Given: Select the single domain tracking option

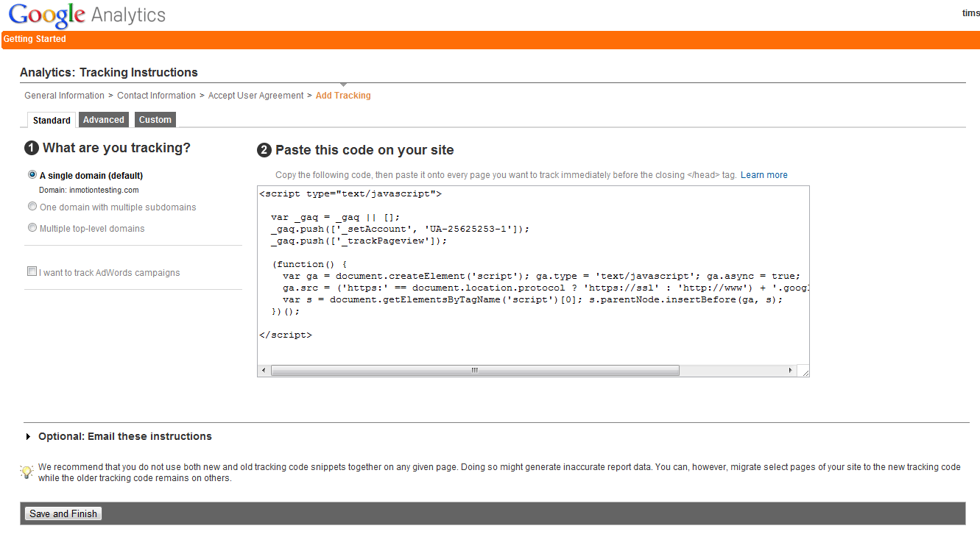Looking at the screenshot, I should (32, 174).
